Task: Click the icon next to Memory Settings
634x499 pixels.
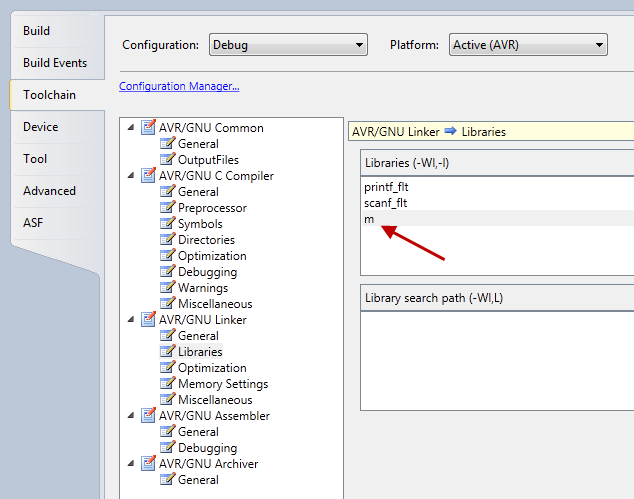Action: [168, 384]
